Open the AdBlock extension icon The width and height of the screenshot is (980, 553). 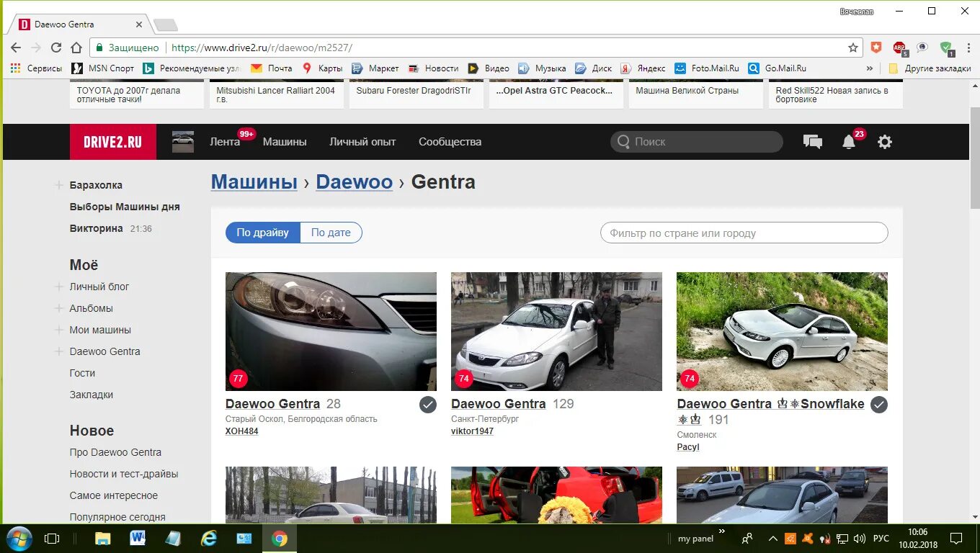899,48
